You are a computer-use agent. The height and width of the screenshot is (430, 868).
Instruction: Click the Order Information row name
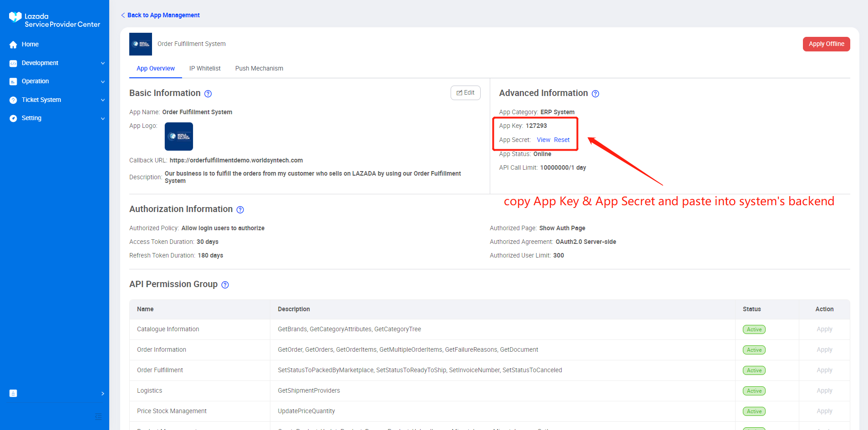[162, 350]
